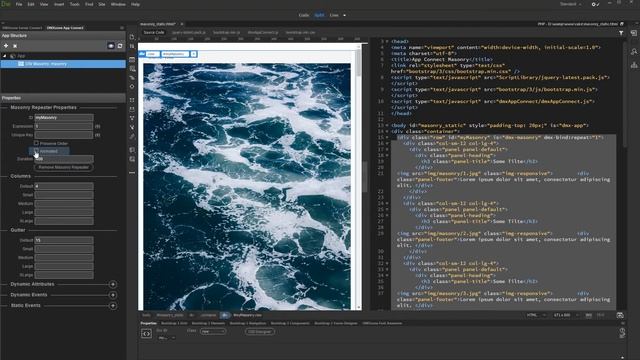
Task: Close the masonry_static document tab
Action: (182, 24)
